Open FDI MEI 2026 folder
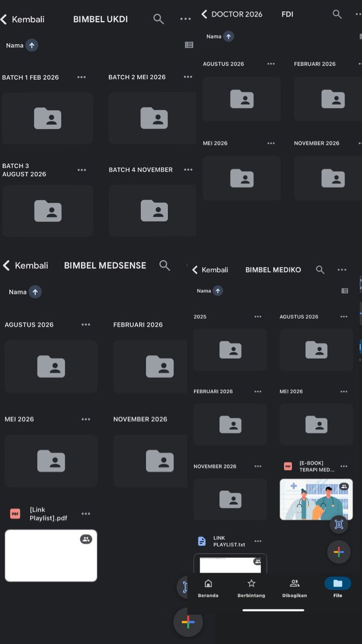Image resolution: width=362 pixels, height=644 pixels. pyautogui.click(x=242, y=178)
